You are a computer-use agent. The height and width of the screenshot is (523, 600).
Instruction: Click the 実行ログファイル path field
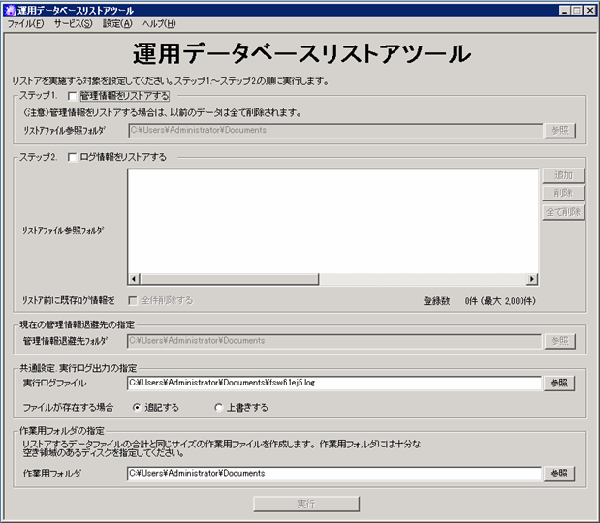[x=333, y=382]
